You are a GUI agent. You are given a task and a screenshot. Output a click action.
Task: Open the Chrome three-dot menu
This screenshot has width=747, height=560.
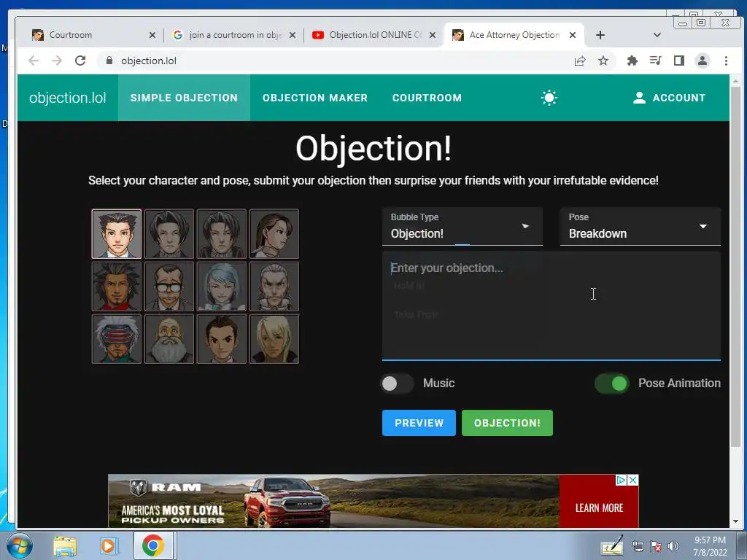[x=726, y=61]
